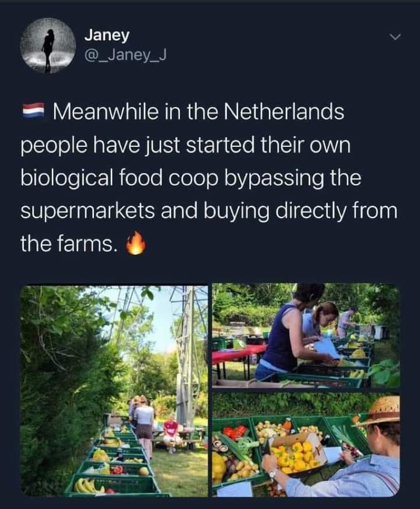The image size is (420, 509).
Task: Open the tall left photo of crate row
Action: pos(114,389)
